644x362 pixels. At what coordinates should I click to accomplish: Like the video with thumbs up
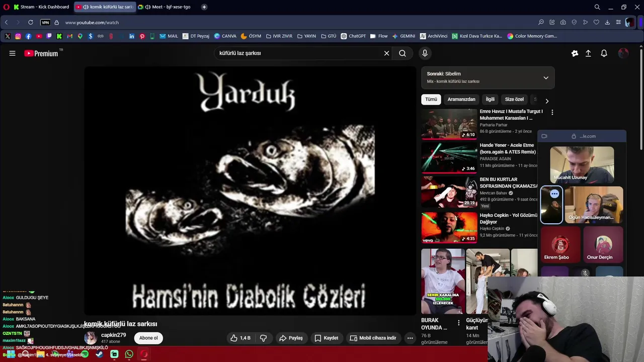(240, 338)
